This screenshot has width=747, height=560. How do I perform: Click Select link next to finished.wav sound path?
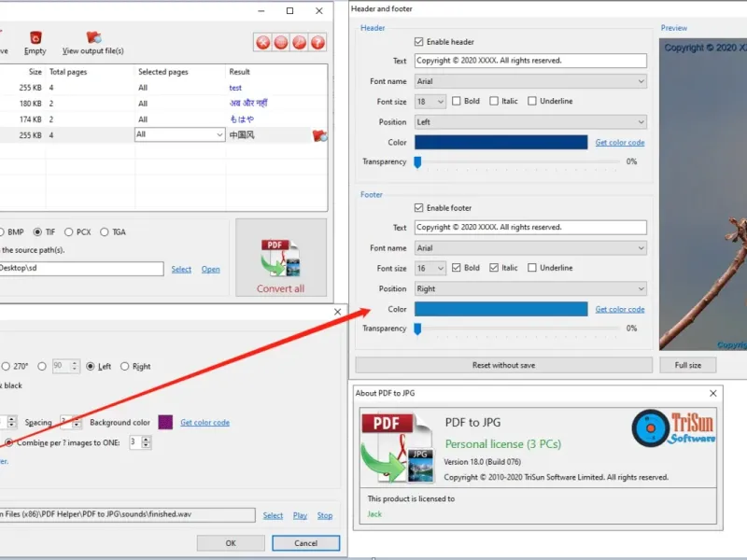coord(273,515)
